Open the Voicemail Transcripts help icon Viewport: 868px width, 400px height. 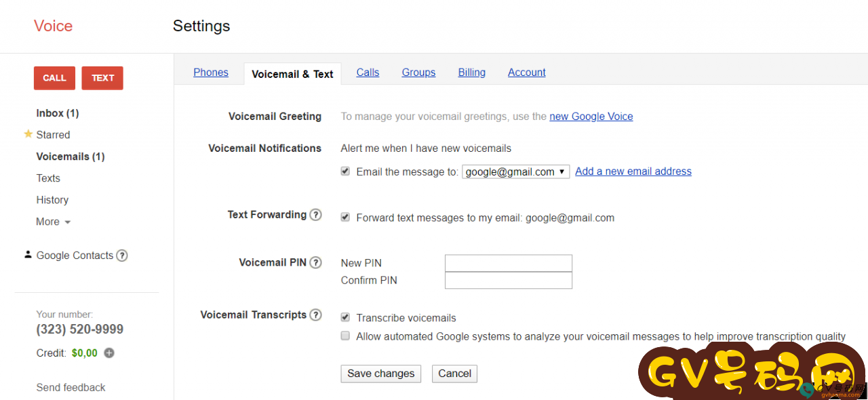pyautogui.click(x=315, y=315)
